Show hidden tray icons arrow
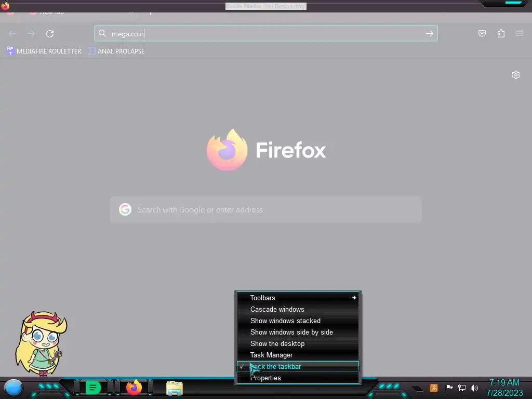 417,389
